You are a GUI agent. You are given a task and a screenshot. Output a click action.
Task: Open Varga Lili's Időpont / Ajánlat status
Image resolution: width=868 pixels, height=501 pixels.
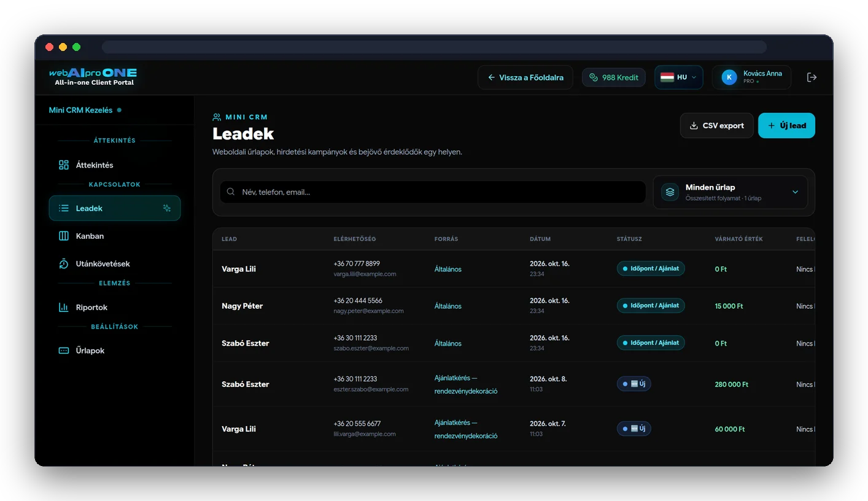pos(651,268)
